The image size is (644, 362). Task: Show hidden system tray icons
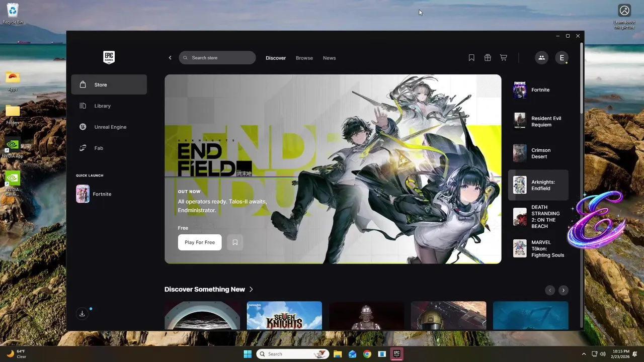[584, 354]
